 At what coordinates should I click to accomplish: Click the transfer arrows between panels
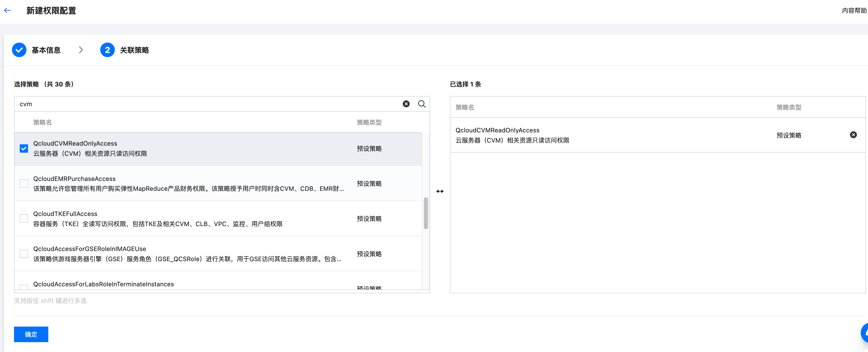coord(440,191)
